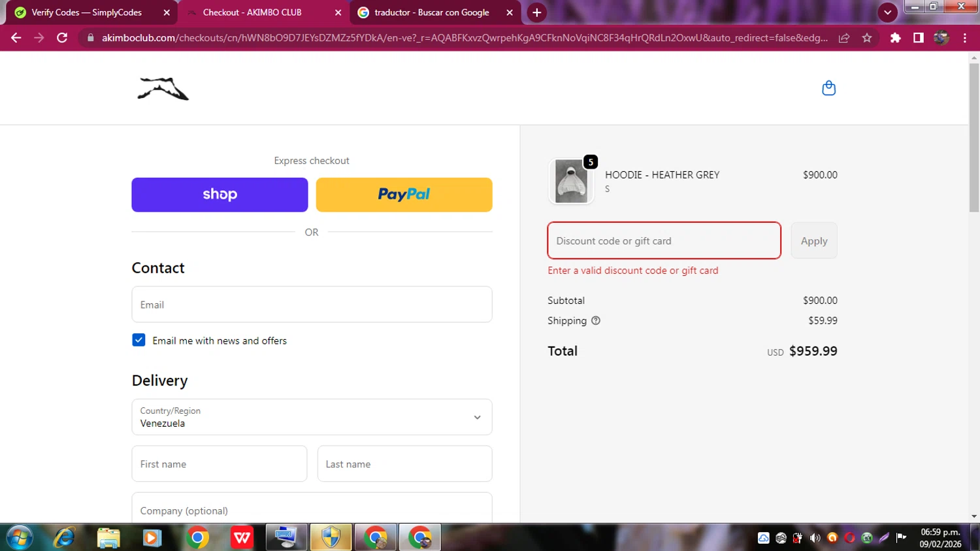Reload the checkout page

click(62, 38)
